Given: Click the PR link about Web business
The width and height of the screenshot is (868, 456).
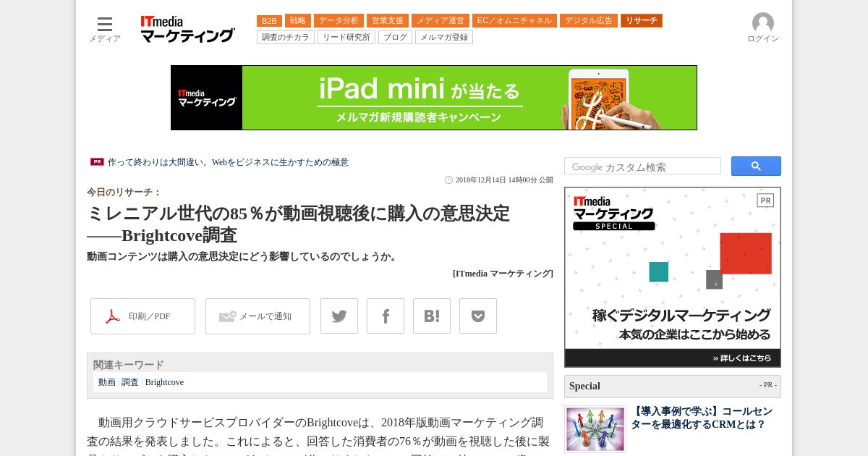Looking at the screenshot, I should [x=228, y=162].
